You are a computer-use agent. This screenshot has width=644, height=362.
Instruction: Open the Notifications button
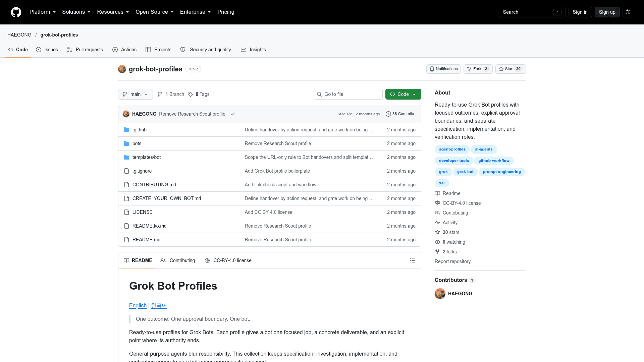(443, 69)
